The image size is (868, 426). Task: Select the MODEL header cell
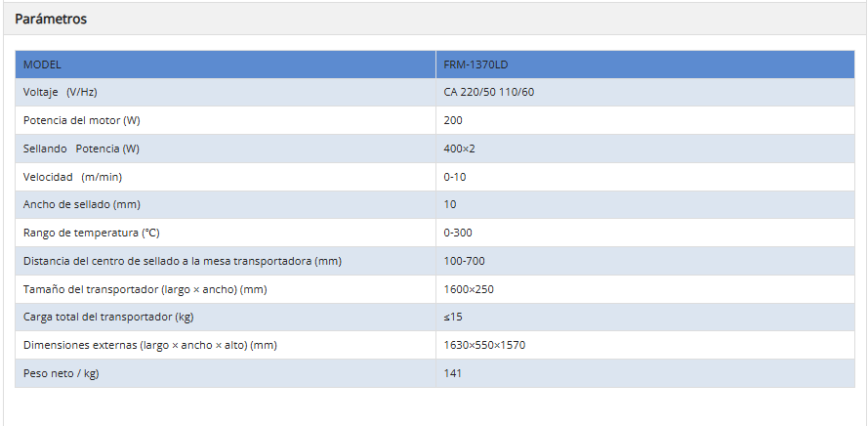click(42, 64)
